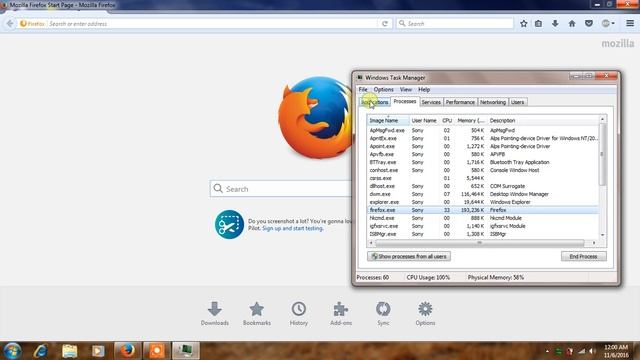Sort by Image Name column header
Viewport: 640px width, 360px height.
388,120
